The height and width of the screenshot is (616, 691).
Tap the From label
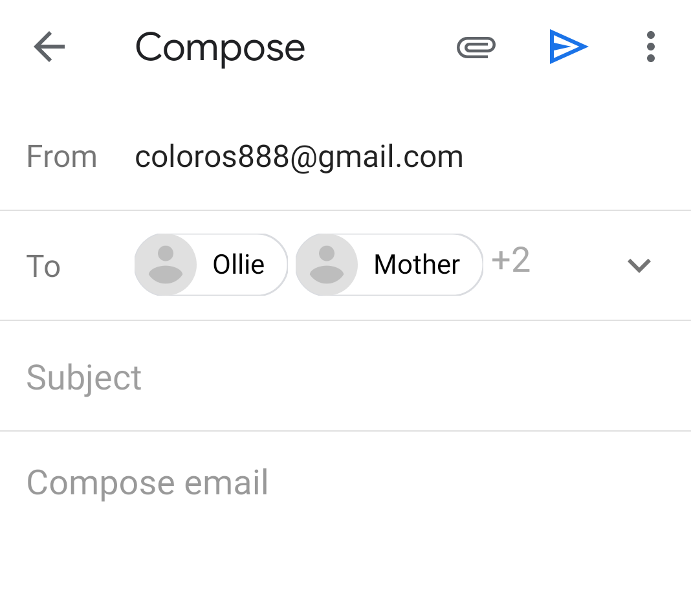coord(61,157)
